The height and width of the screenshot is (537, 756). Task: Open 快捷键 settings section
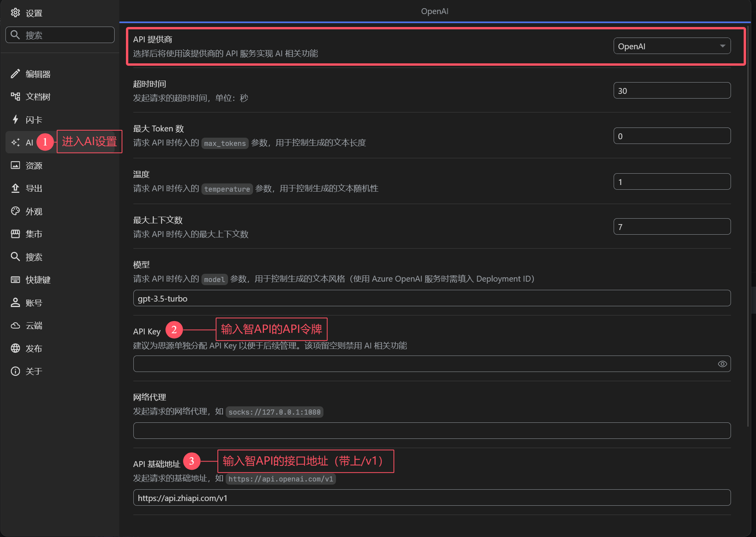point(61,280)
